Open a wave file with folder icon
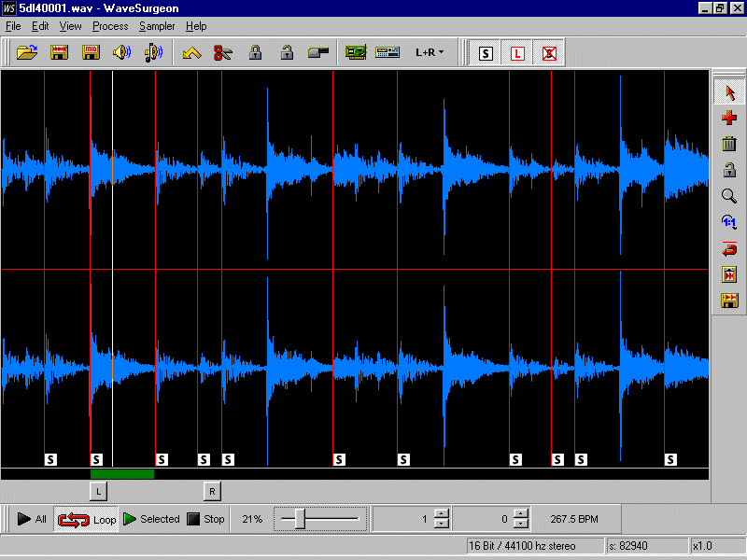The width and height of the screenshot is (747, 560). [27, 52]
